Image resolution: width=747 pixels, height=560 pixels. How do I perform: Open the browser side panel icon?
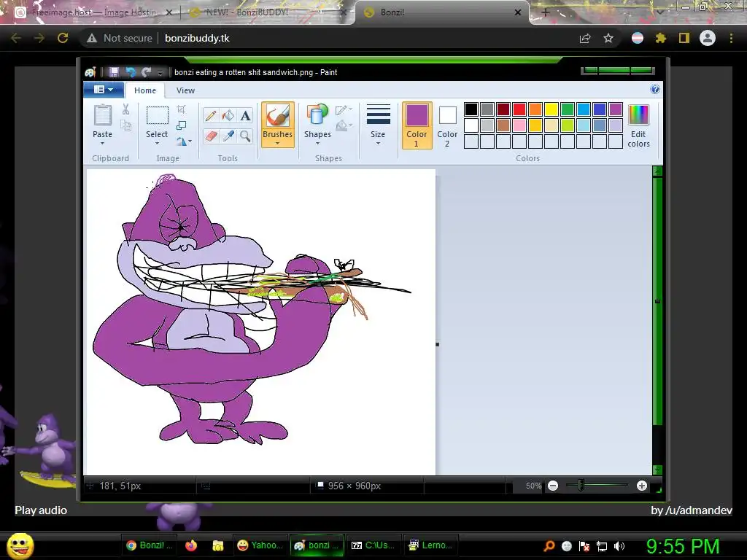[x=684, y=38]
